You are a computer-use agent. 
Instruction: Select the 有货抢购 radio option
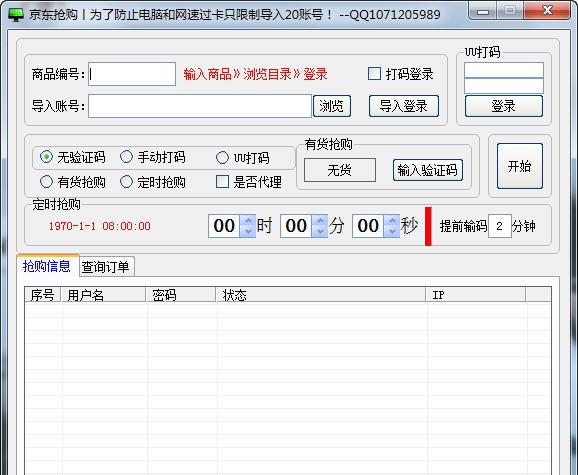(x=46, y=182)
